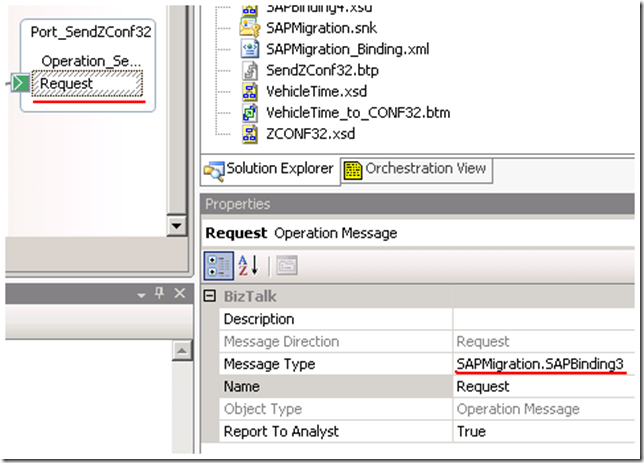Click the green port direction arrow icon

tap(20, 83)
